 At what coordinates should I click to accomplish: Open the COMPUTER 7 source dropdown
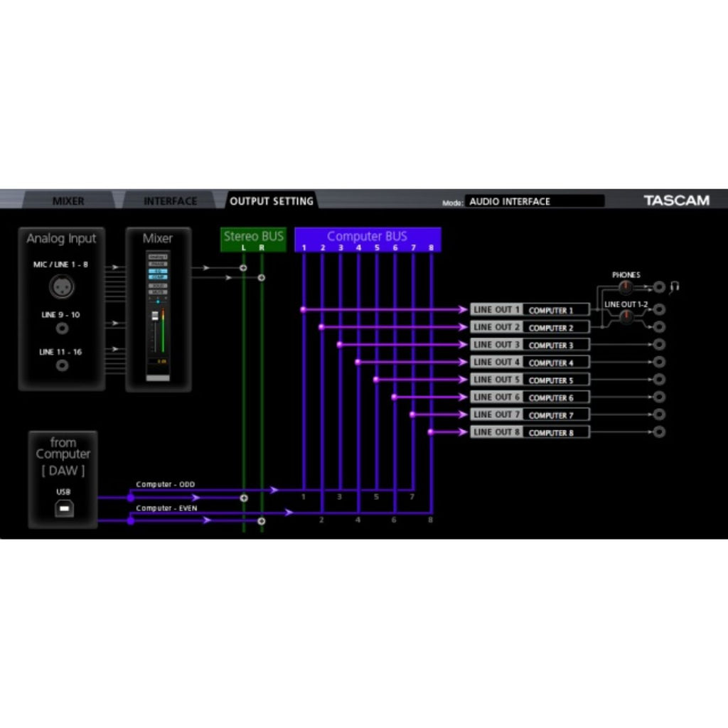556,415
